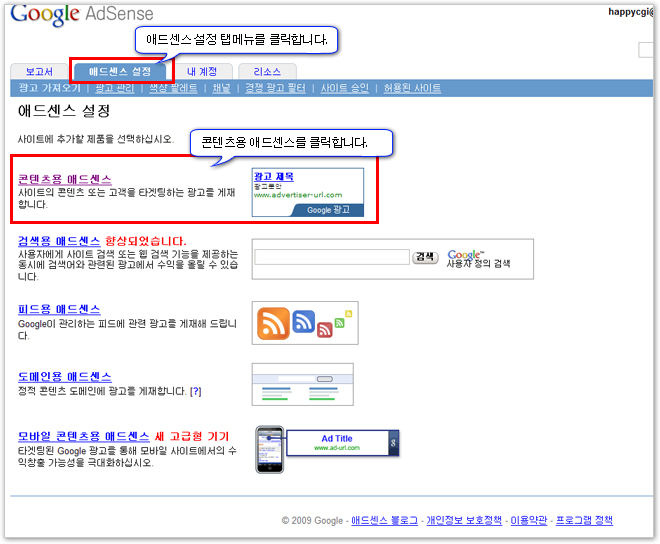Click the mobile phone preview icon
660x544 pixels.
point(270,449)
